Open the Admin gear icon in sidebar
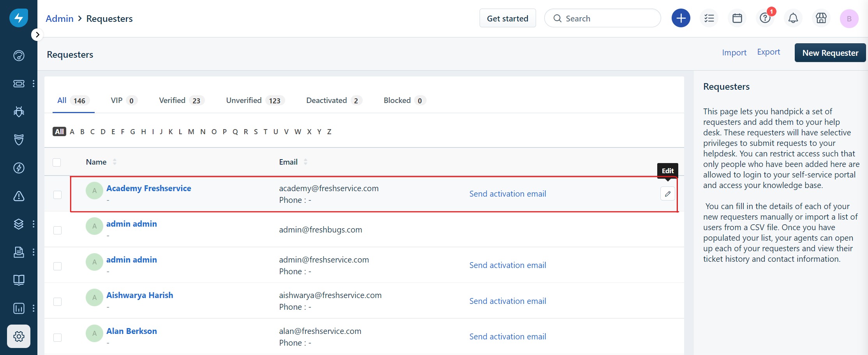 tap(19, 336)
